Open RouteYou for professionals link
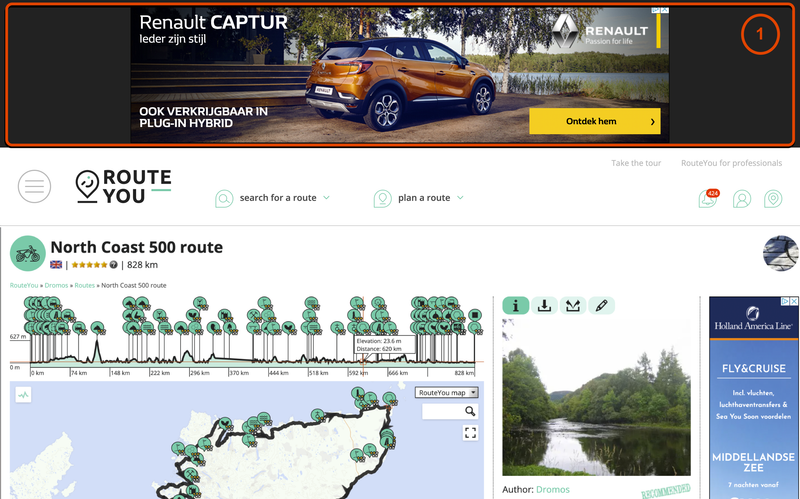800x499 pixels. pos(731,163)
